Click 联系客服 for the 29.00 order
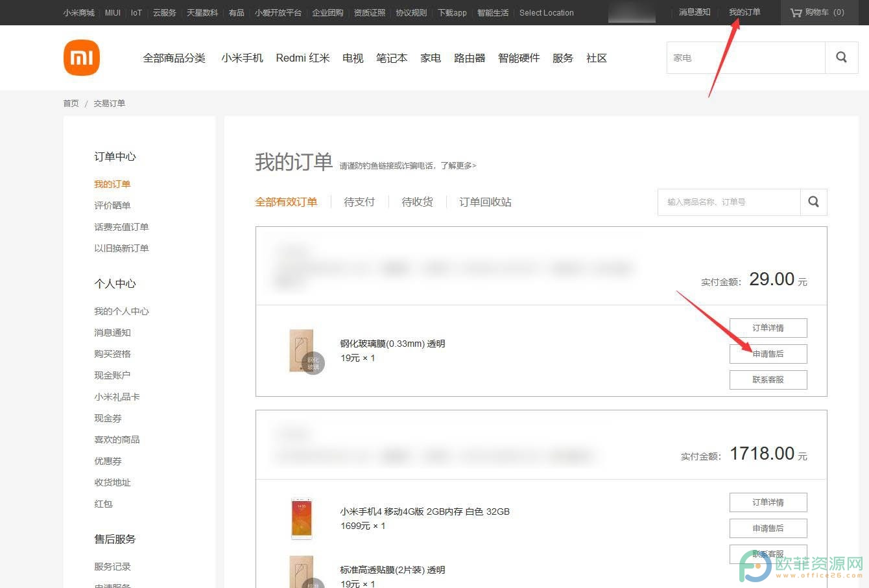Viewport: 869px width, 588px height. tap(768, 380)
